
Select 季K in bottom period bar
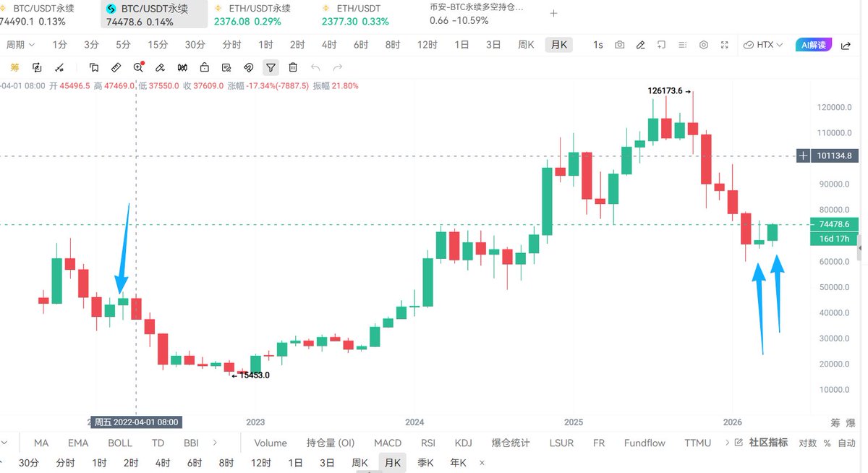(425, 463)
